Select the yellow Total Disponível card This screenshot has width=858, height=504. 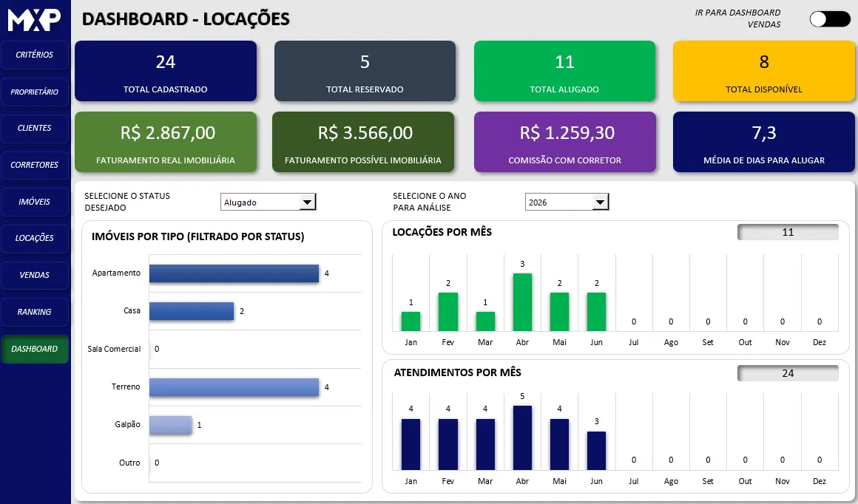tap(764, 71)
